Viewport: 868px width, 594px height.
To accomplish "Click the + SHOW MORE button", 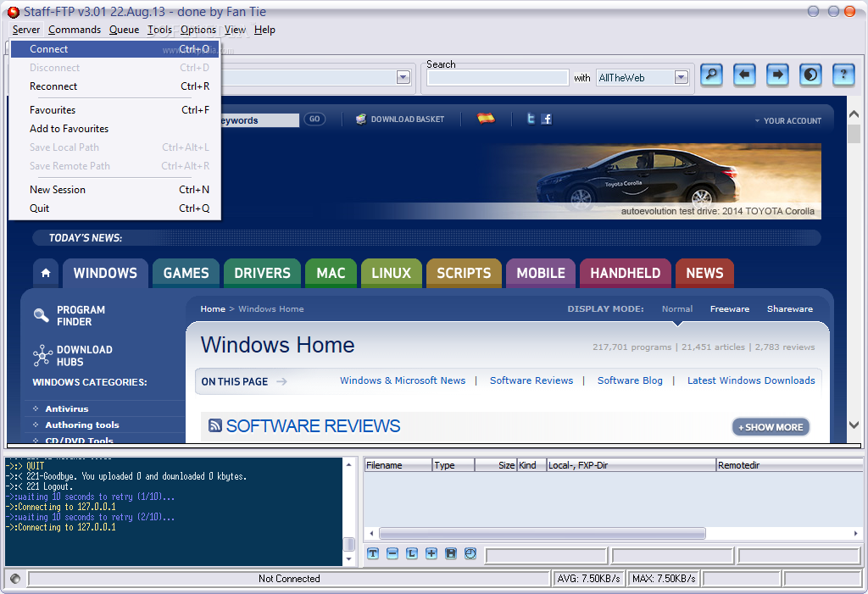I will tap(771, 427).
